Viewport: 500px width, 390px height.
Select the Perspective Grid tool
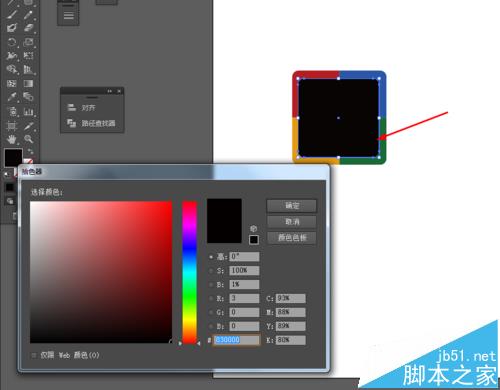(28, 69)
